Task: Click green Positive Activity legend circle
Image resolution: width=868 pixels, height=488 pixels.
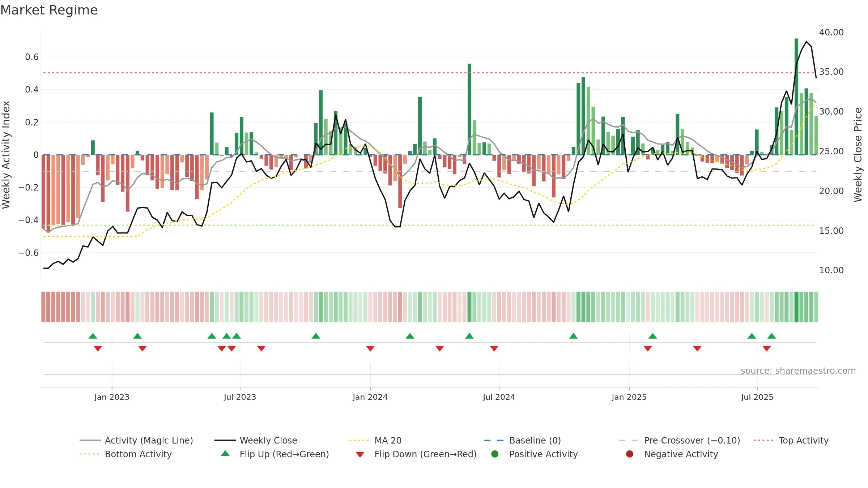Action: point(495,454)
